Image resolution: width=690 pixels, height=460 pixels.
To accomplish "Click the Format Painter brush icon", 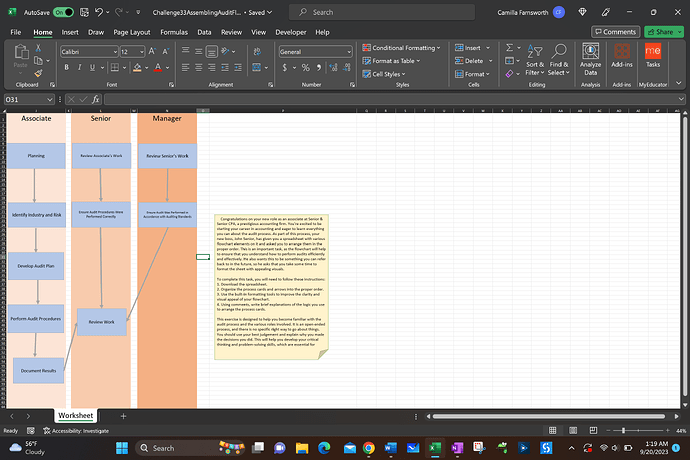I will point(38,73).
